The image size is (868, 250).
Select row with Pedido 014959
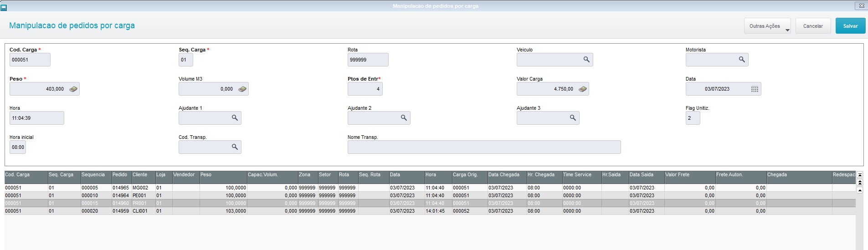pyautogui.click(x=430, y=211)
